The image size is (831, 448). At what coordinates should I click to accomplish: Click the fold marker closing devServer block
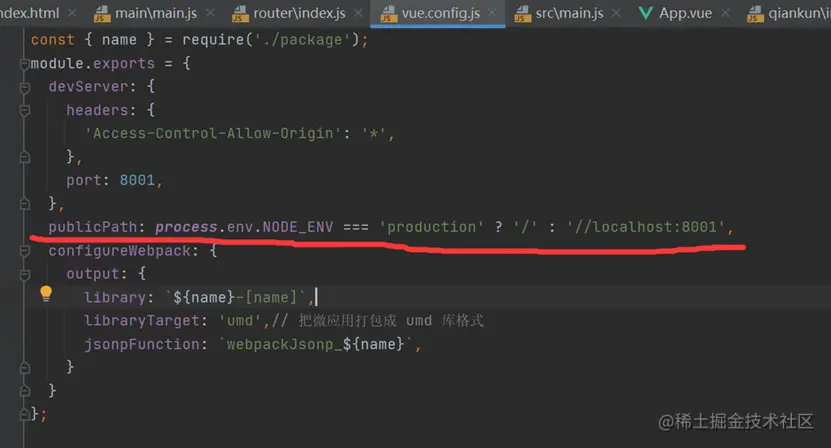pos(24,204)
